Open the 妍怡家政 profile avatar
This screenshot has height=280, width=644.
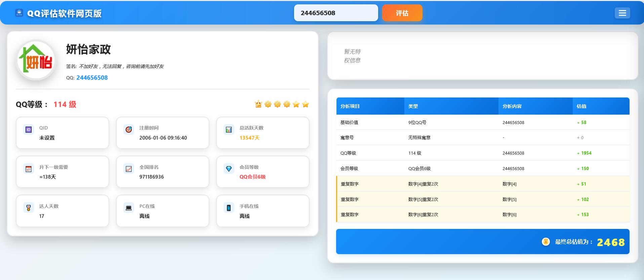(x=36, y=61)
